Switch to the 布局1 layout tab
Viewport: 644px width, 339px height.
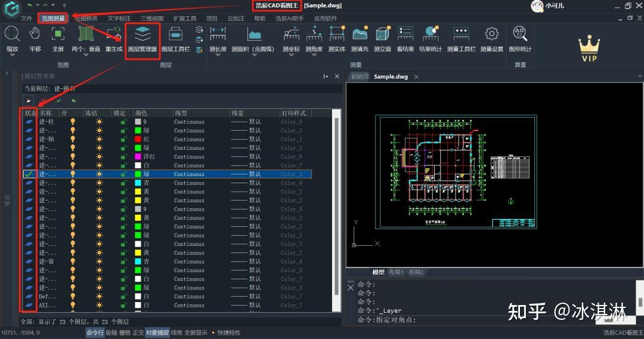pos(396,272)
